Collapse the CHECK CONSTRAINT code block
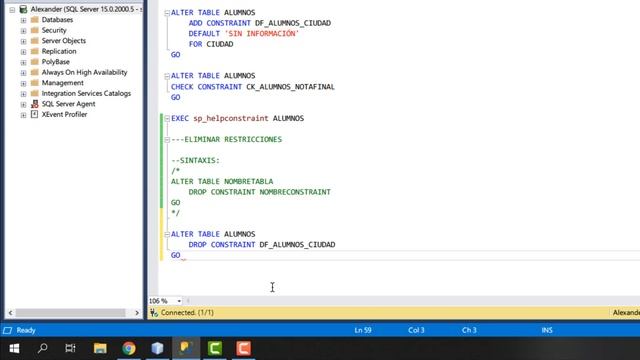The width and height of the screenshot is (640, 360). click(x=167, y=76)
